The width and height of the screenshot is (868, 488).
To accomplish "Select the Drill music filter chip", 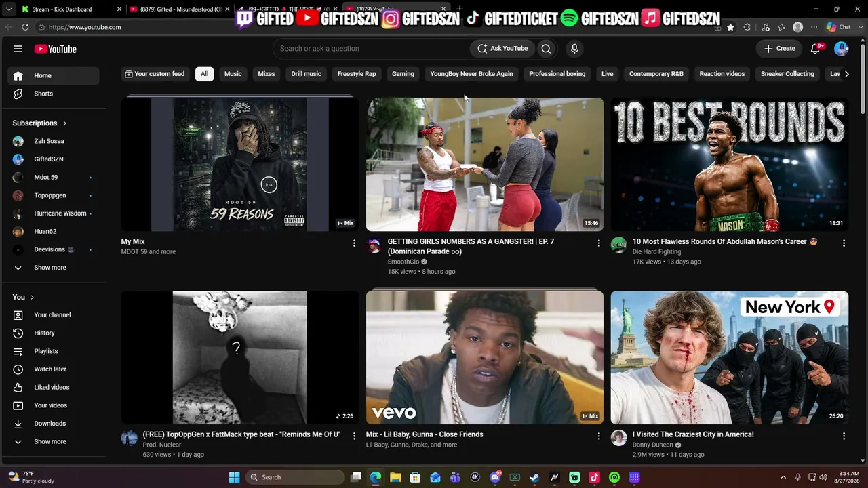I will 307,74.
